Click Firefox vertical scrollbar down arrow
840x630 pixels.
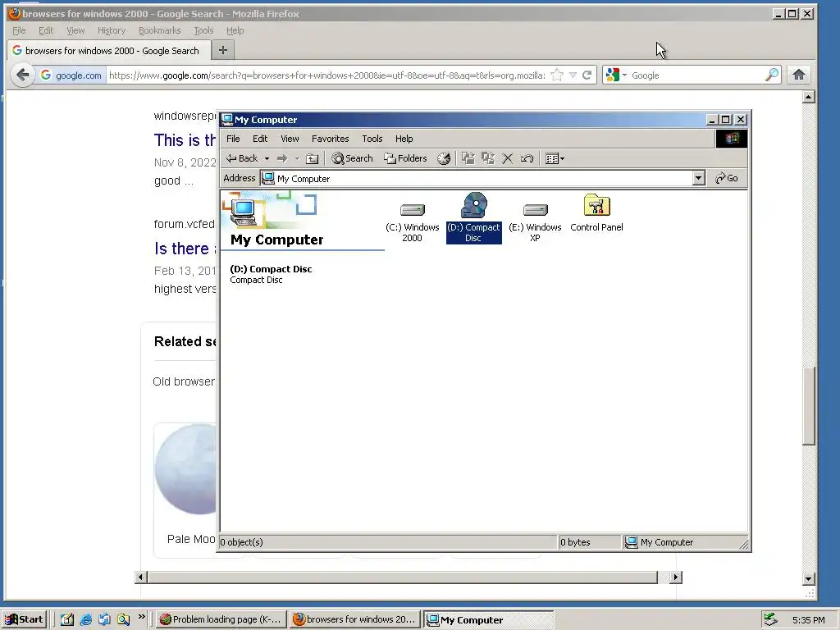tap(808, 578)
